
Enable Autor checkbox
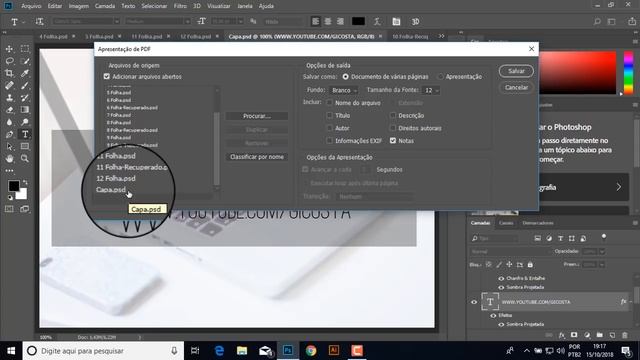[329, 128]
